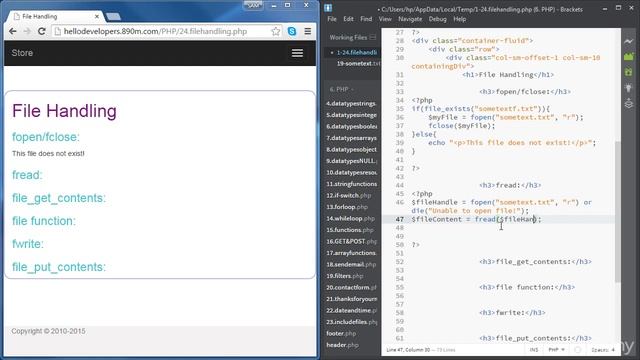640x360 pixels.
Task: Open 5.datatypesintegers file in the tree
Action: coord(351,115)
